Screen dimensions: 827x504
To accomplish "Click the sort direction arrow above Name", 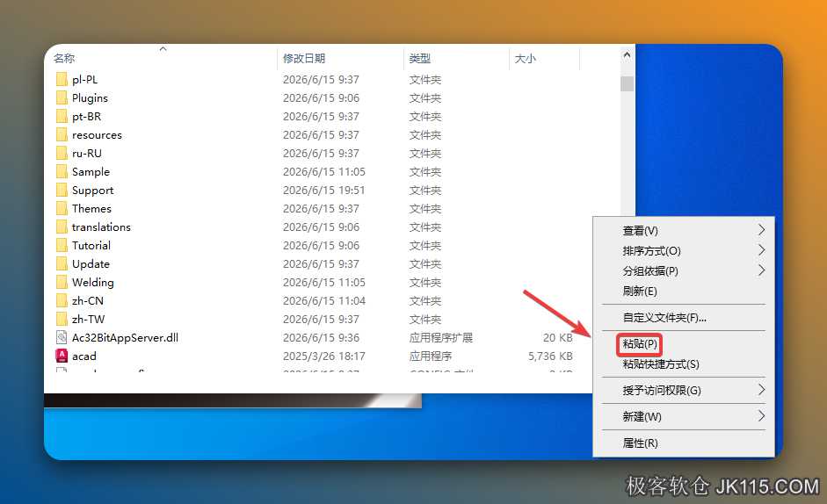I will click(x=163, y=48).
